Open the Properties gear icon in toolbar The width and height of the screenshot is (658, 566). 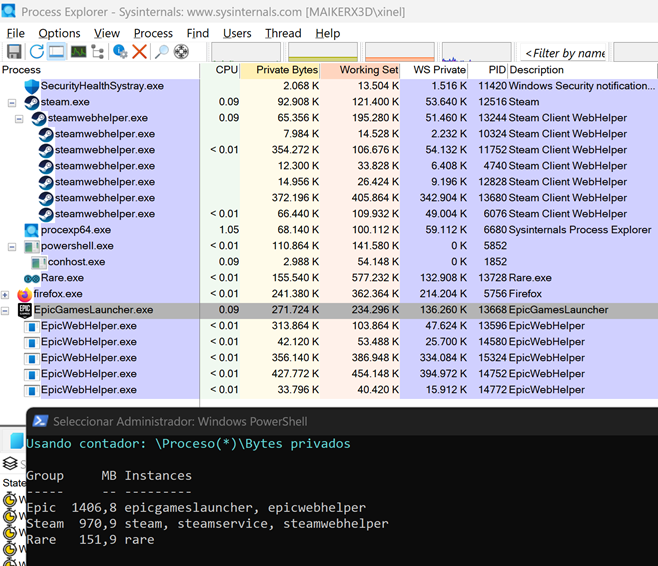point(120,52)
